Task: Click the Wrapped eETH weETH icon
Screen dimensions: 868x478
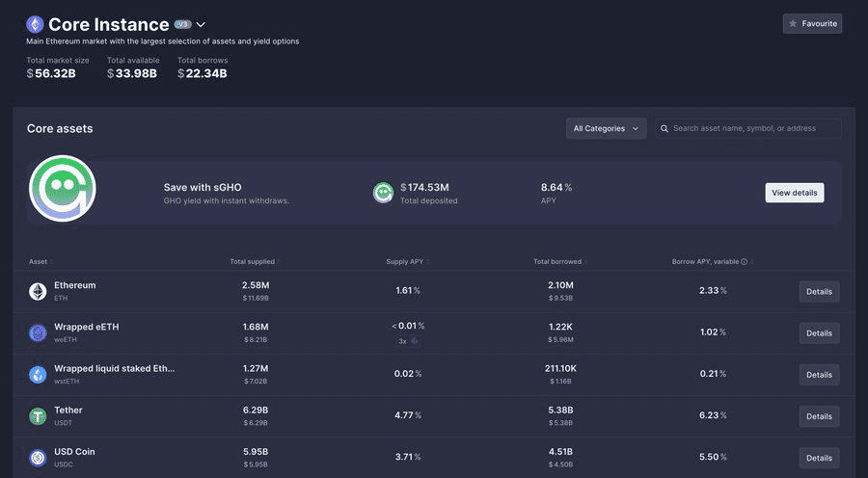Action: (x=38, y=332)
